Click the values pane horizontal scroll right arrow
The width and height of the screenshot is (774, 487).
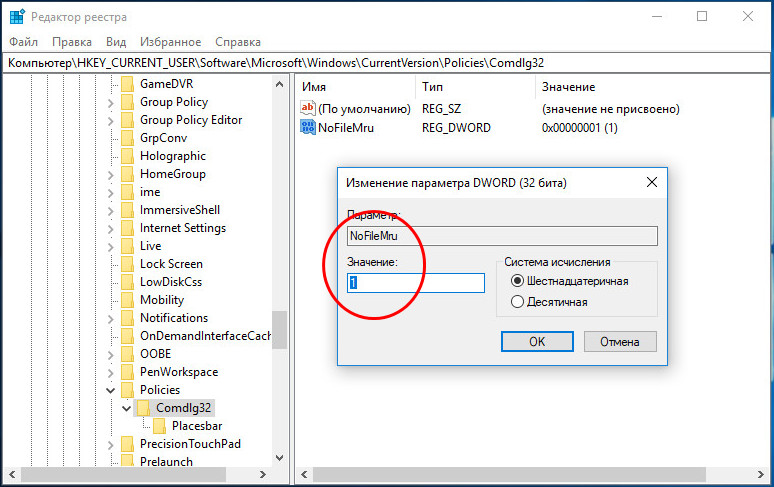(761, 475)
